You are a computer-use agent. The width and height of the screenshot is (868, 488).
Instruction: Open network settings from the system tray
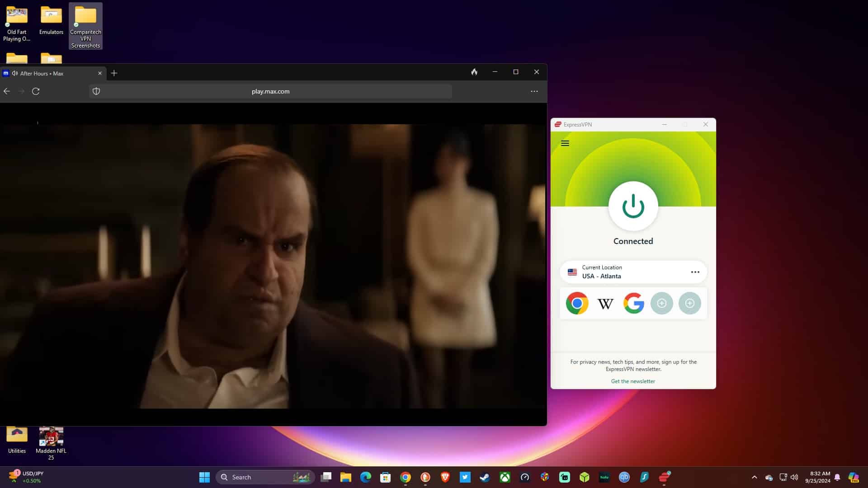783,477
